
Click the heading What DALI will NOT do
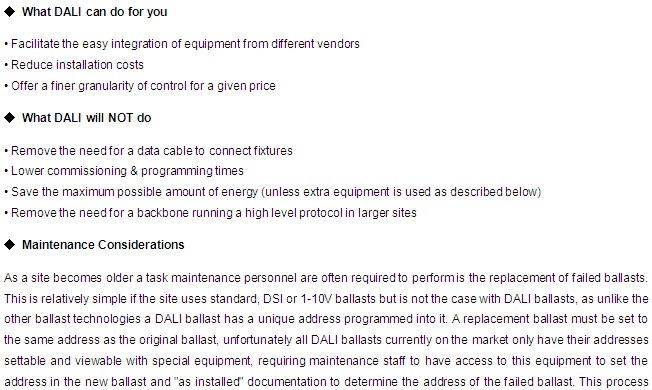pyautogui.click(x=86, y=118)
